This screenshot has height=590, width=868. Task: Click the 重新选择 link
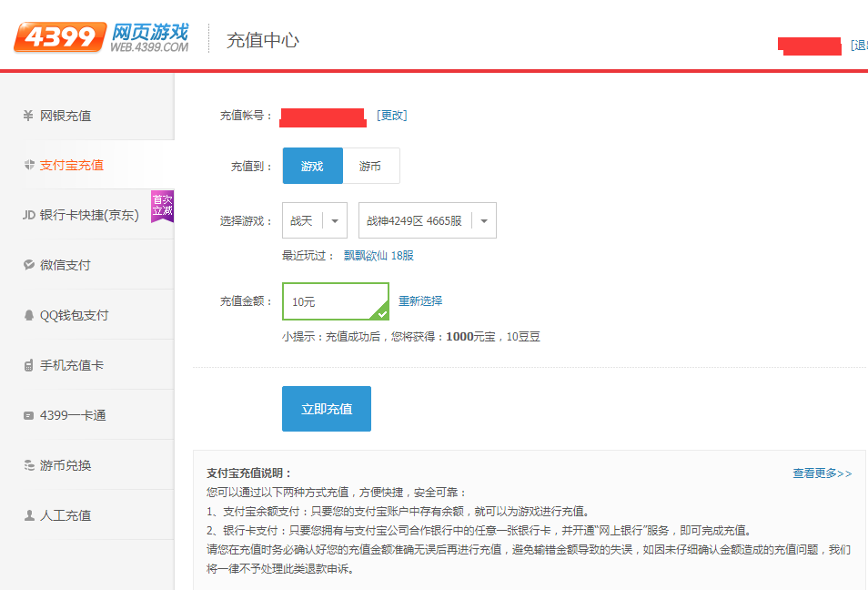coord(420,300)
